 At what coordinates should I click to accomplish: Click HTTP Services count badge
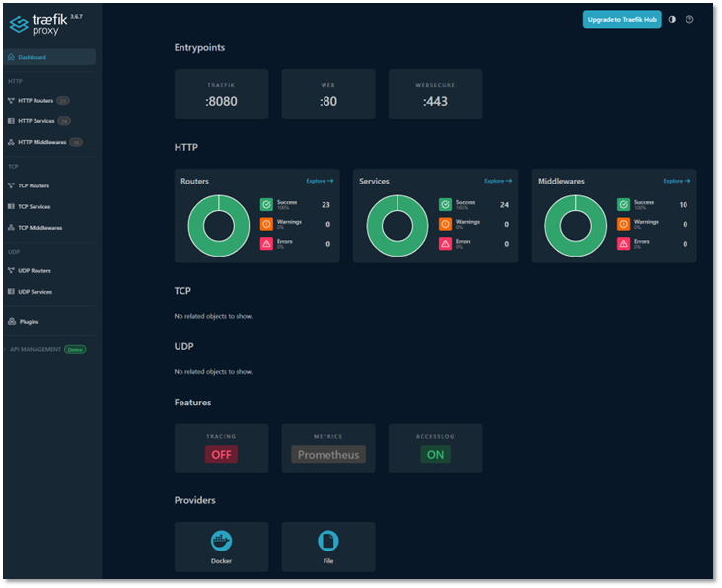tap(64, 121)
